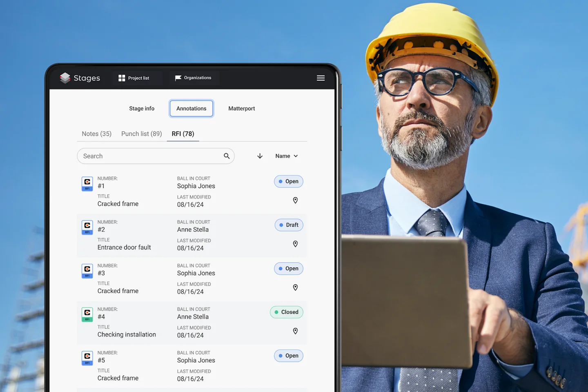
Task: Select the RFI (78) tab
Action: (183, 134)
